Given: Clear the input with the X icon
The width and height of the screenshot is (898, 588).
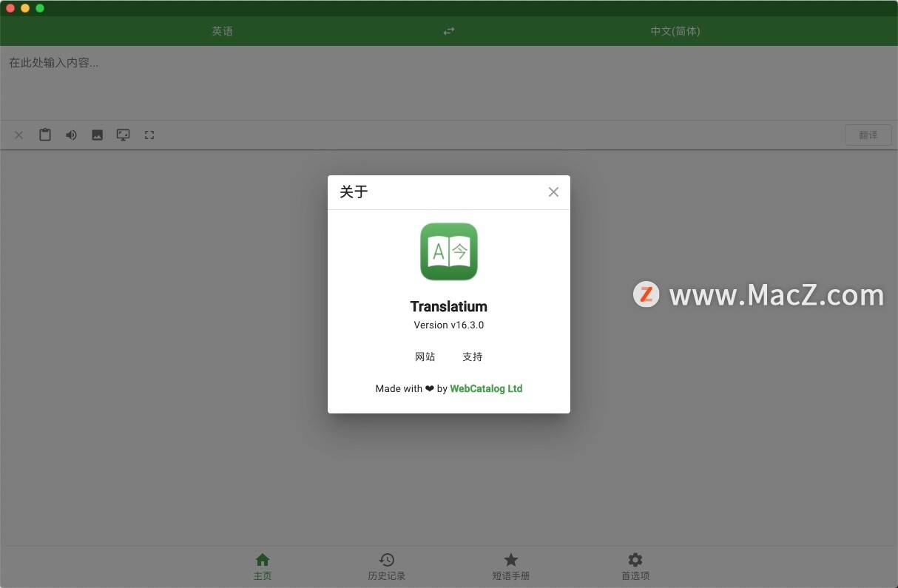Looking at the screenshot, I should 19,135.
